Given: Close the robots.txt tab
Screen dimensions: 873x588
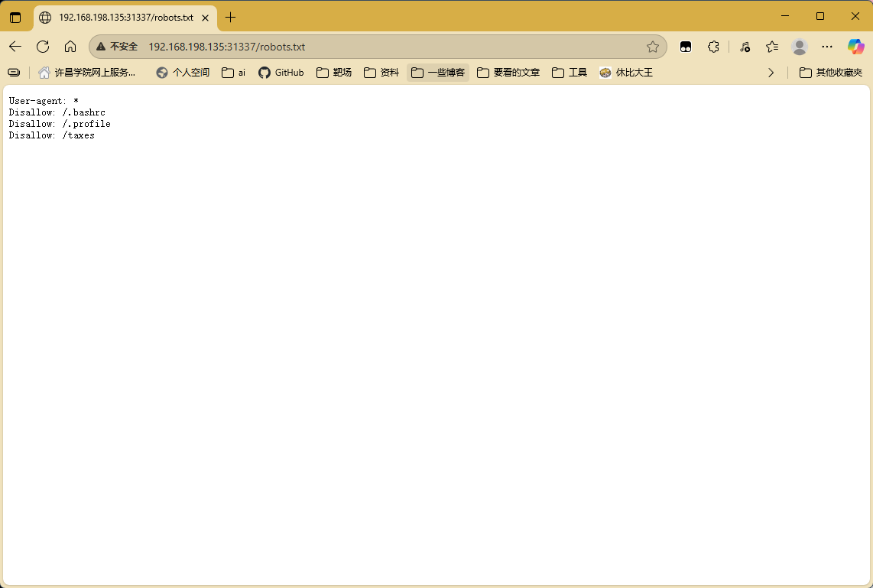Looking at the screenshot, I should click(x=205, y=17).
